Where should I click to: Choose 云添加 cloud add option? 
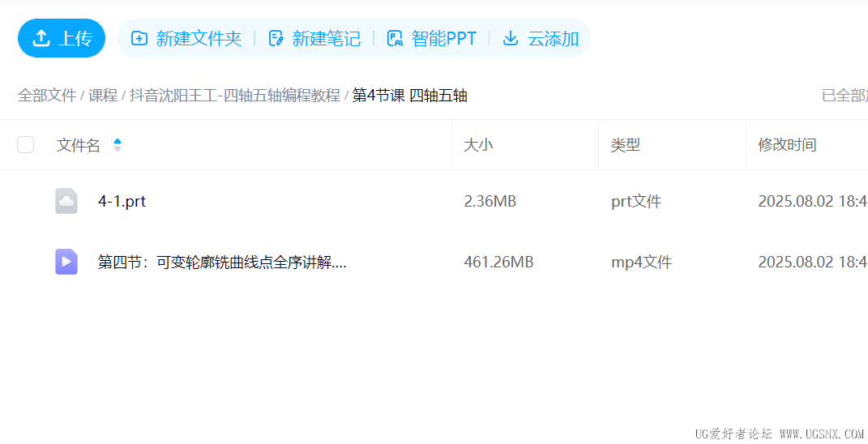(541, 38)
